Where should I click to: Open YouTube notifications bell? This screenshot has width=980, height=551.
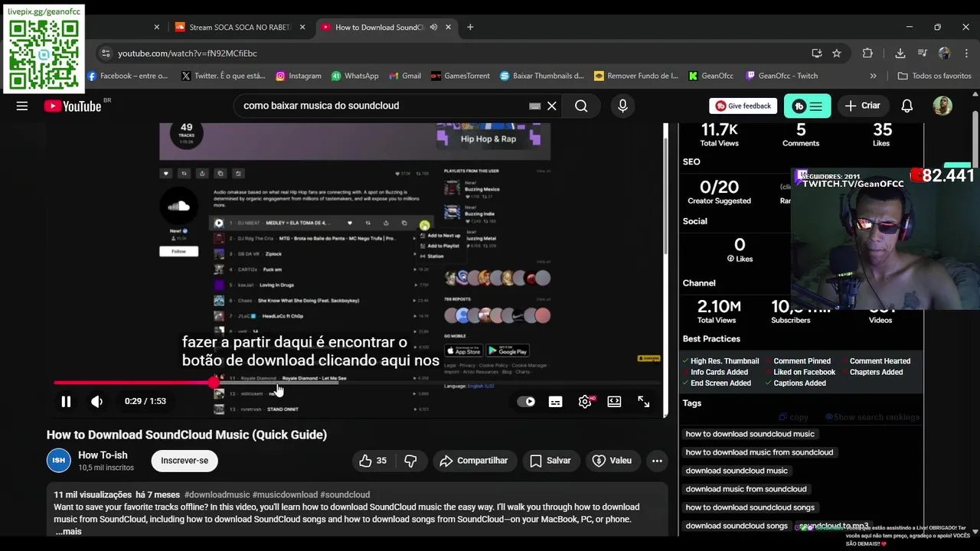[x=906, y=106]
